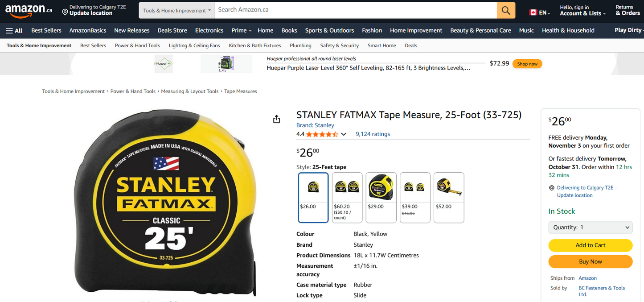Screen dimensions: 644x302
Task: Expand the 4.4 star rating breakdown
Action: (343, 134)
